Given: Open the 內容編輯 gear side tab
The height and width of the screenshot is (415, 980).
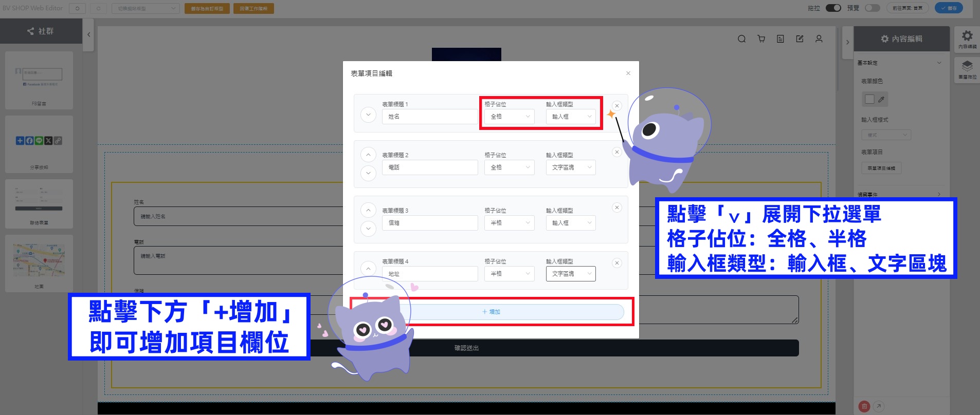Looking at the screenshot, I should click(x=967, y=39).
